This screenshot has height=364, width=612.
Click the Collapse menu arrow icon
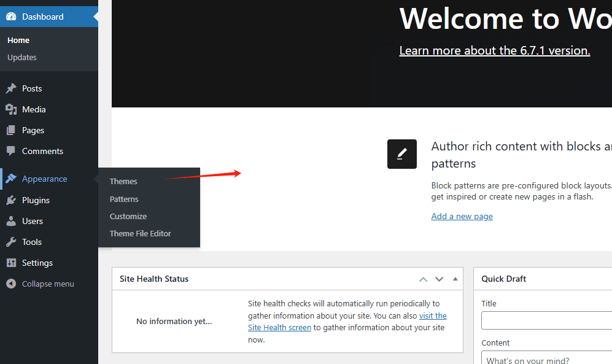tap(11, 284)
